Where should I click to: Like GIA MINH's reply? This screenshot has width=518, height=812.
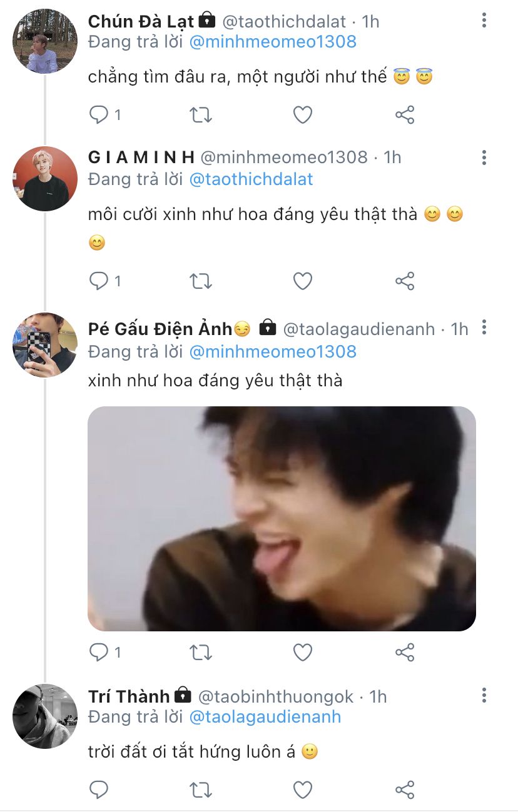303,281
